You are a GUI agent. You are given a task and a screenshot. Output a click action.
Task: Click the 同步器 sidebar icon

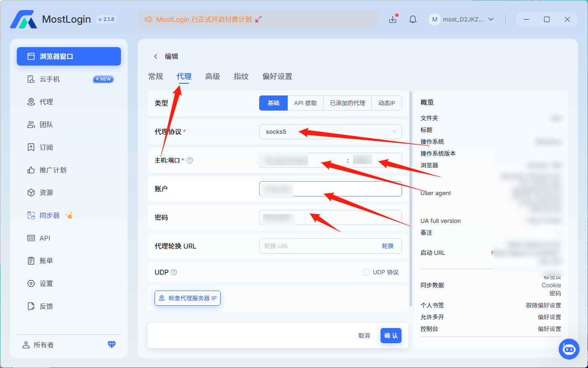click(x=31, y=215)
